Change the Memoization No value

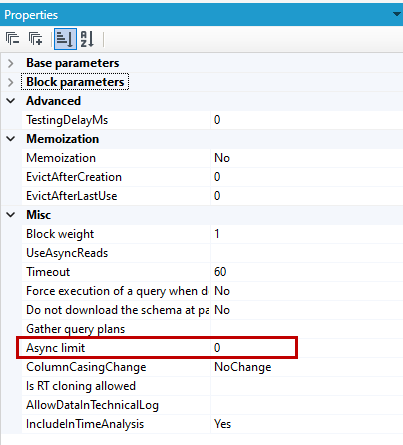307,158
